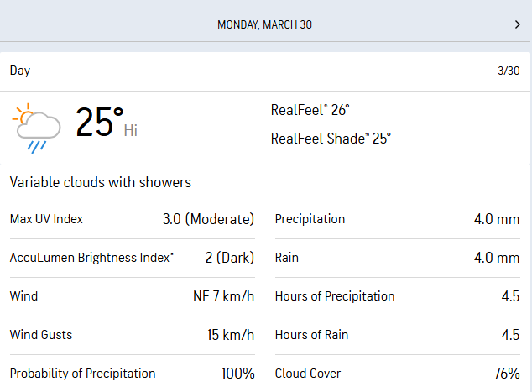
Task: Click the Cloud Cover 76% value
Action: 507,374
